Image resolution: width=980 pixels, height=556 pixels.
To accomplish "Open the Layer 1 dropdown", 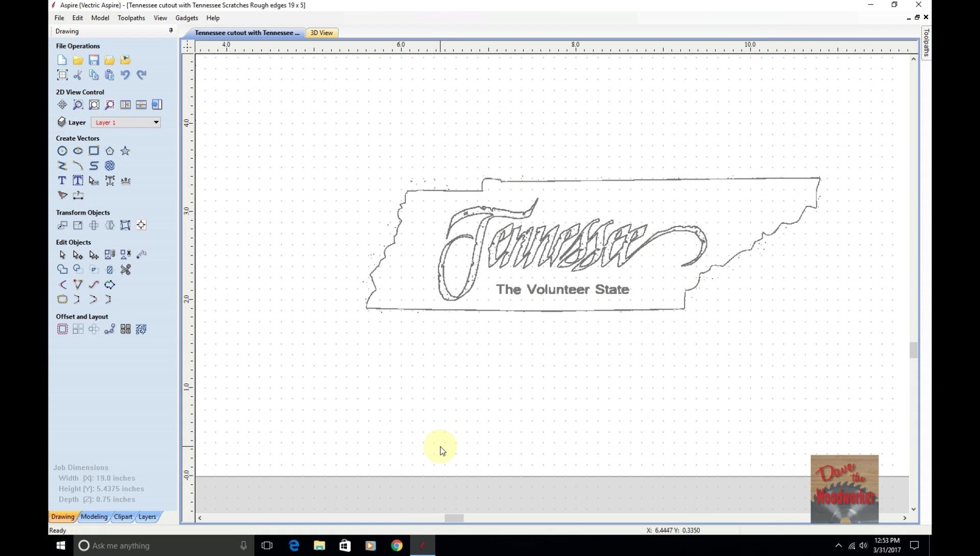I will (156, 122).
